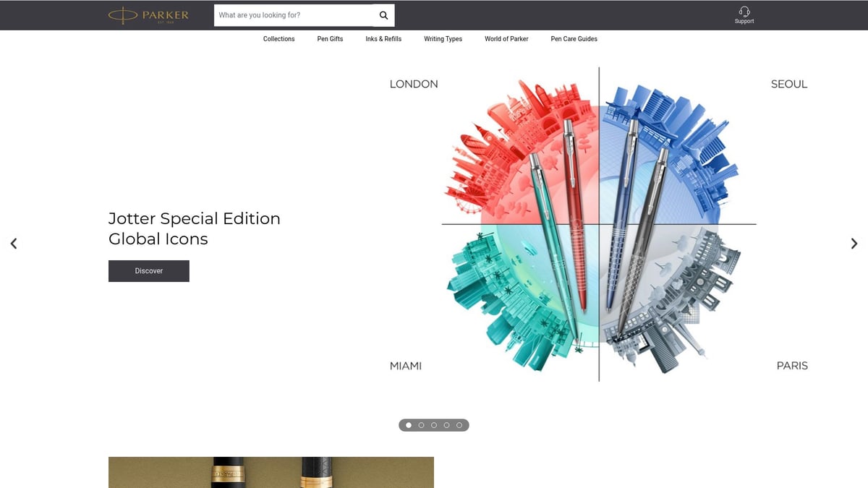Open the Collections menu

[x=278, y=39]
